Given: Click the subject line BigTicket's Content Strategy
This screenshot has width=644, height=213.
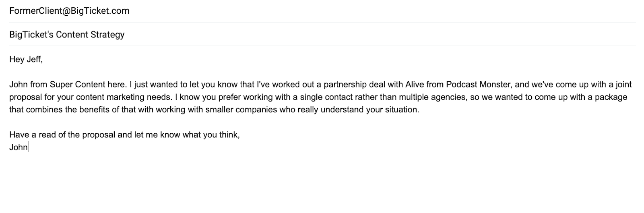Looking at the screenshot, I should pyautogui.click(x=67, y=35).
